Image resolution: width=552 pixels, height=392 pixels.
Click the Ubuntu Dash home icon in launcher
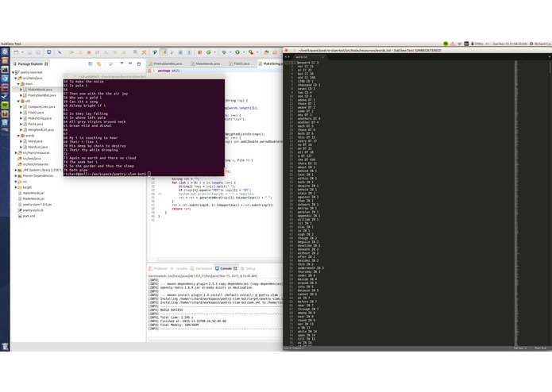[x=5, y=52]
